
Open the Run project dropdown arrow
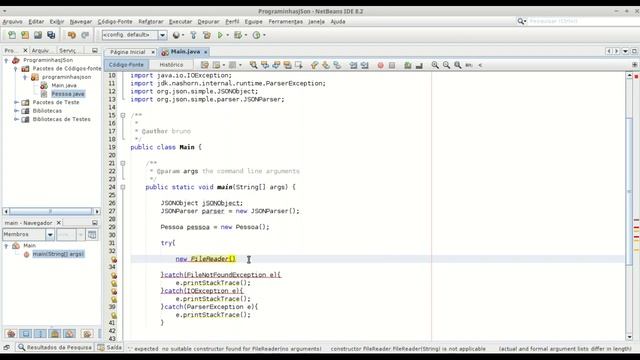(228, 35)
